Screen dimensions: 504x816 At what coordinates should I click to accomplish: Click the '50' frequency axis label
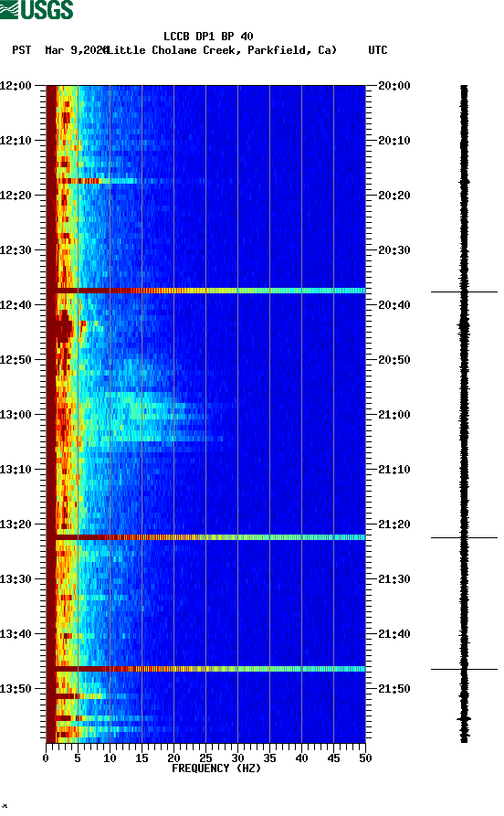point(365,758)
